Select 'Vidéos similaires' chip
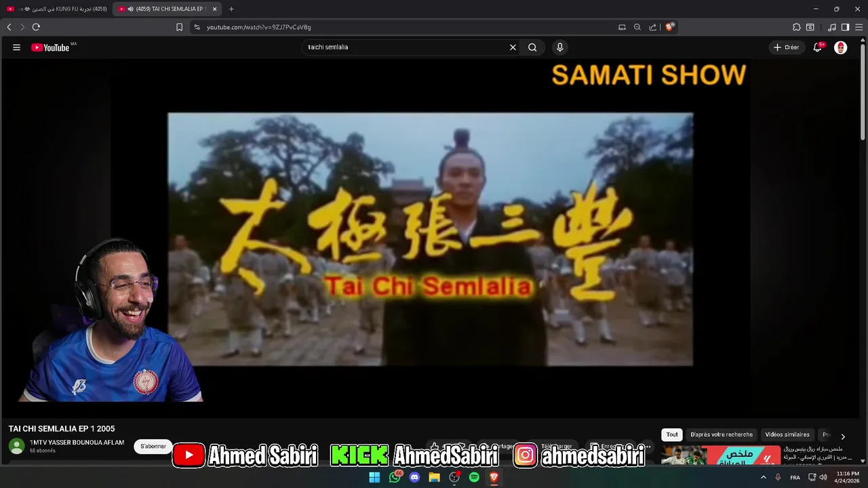This screenshot has height=488, width=868. (787, 434)
